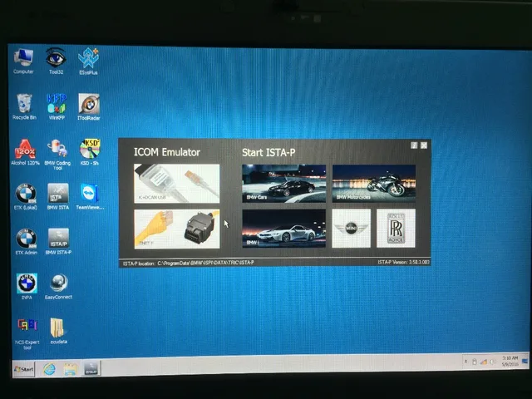Select the ecudata folder icon

coord(58,331)
